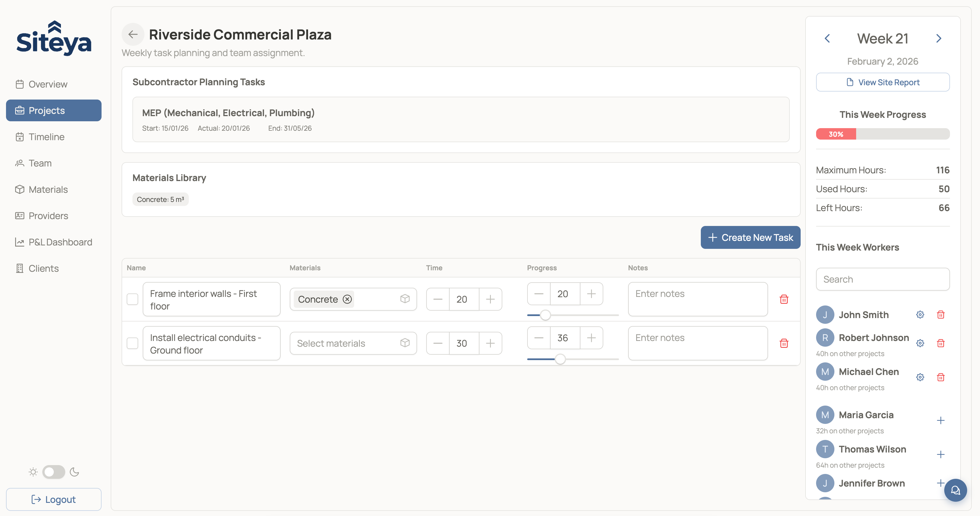
Task: Delete the Frame interior walls task
Action: point(784,299)
